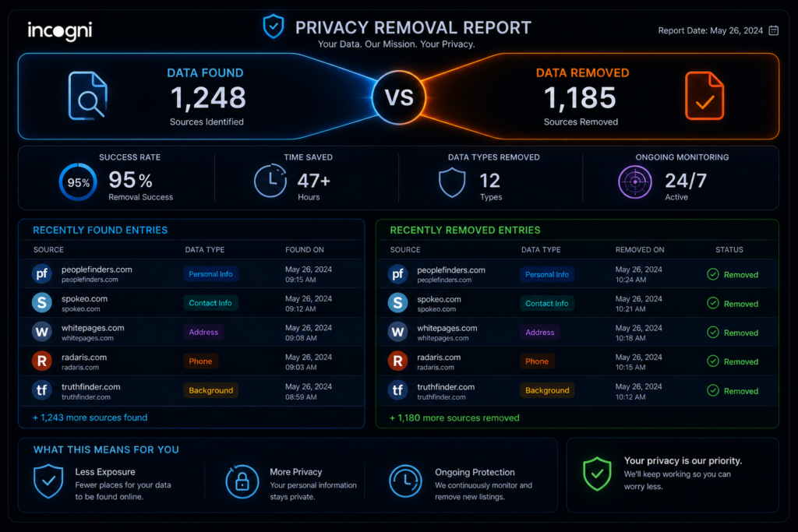Click the Data Removed document checkmark icon
This screenshot has width=798, height=532.
tap(704, 96)
